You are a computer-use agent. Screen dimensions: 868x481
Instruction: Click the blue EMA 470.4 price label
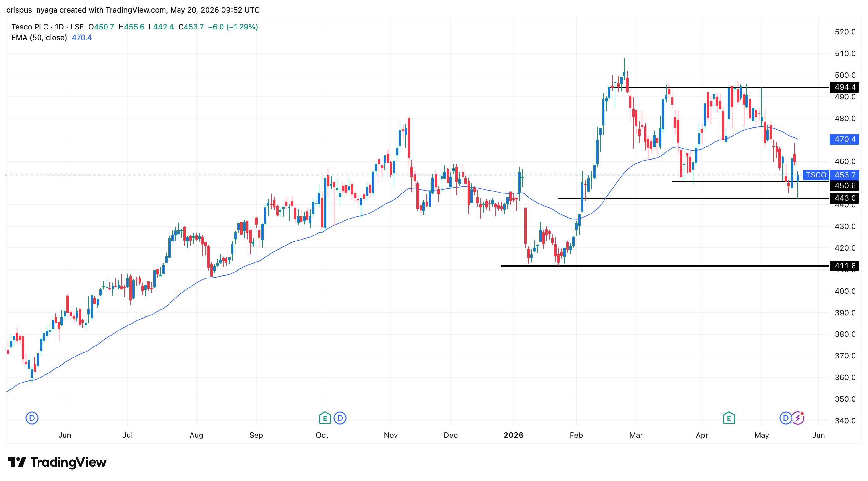(x=844, y=139)
